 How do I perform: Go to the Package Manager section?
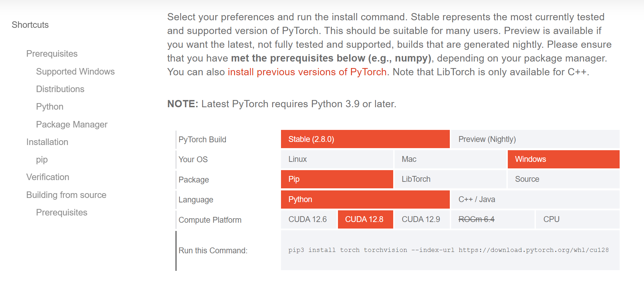[x=72, y=124]
